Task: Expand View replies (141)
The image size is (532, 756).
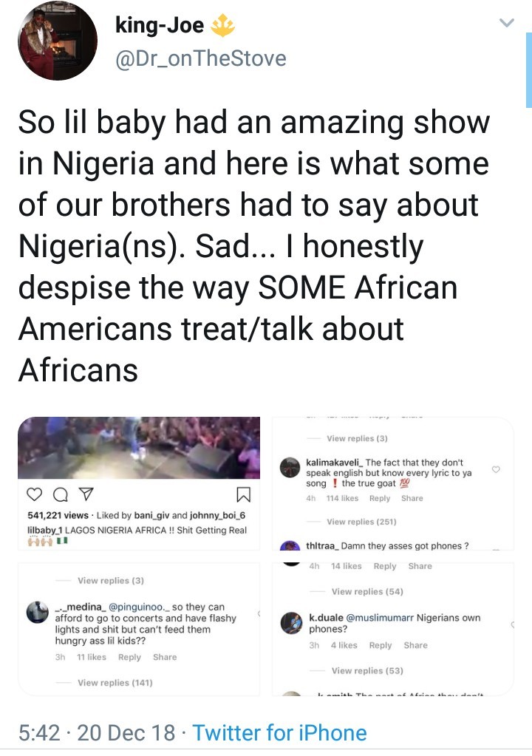Action: [x=115, y=683]
